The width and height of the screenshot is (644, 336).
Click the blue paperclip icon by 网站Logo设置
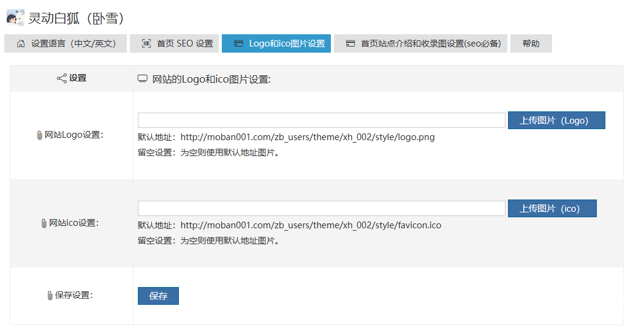(x=40, y=135)
